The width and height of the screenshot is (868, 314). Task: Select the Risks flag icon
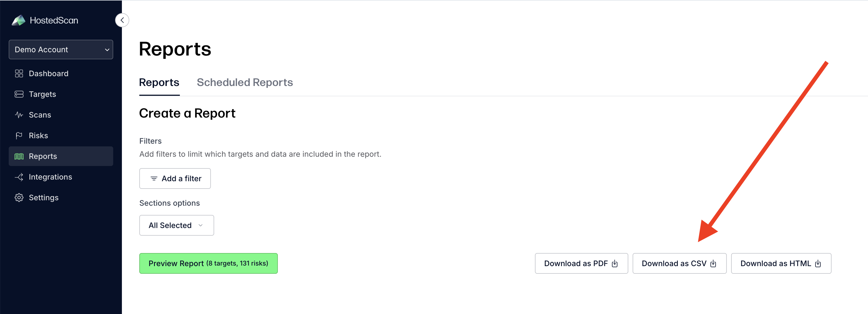19,135
